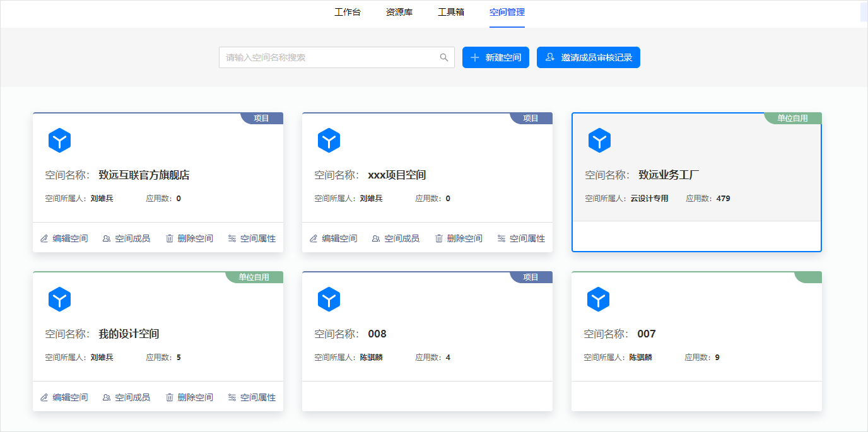Click the hexagon logo of 致远业务工厂 card

click(x=599, y=140)
